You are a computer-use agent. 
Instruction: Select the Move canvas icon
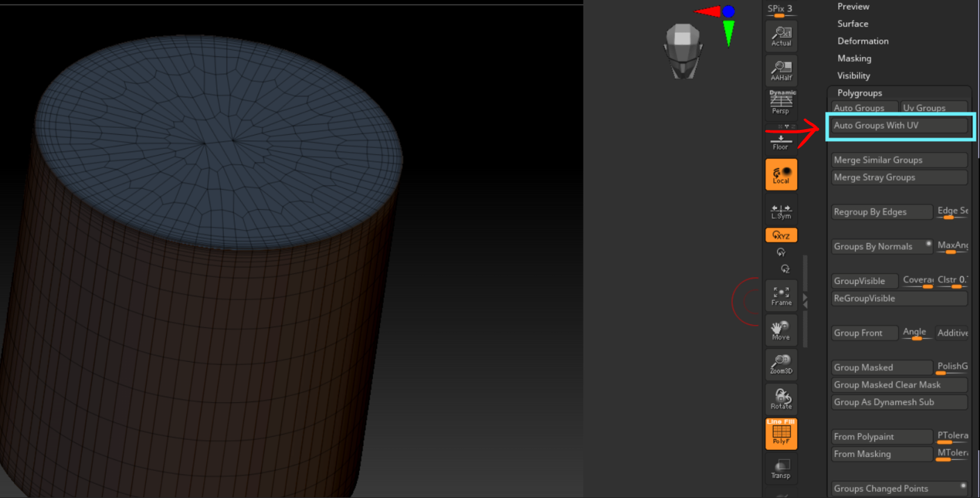click(781, 329)
